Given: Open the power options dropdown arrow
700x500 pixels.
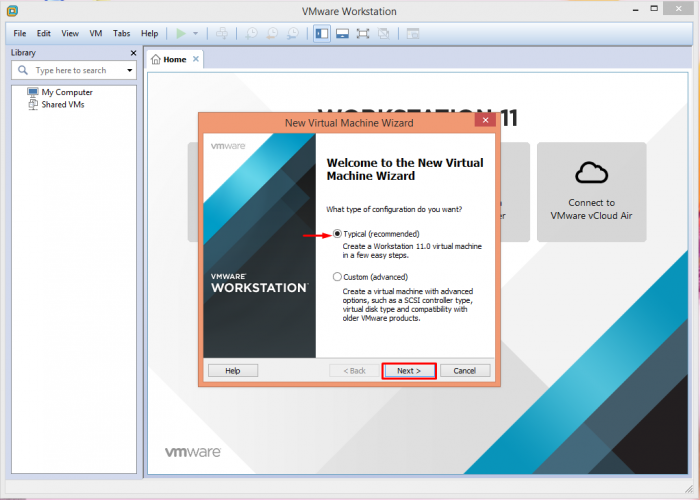Looking at the screenshot, I should 196,33.
